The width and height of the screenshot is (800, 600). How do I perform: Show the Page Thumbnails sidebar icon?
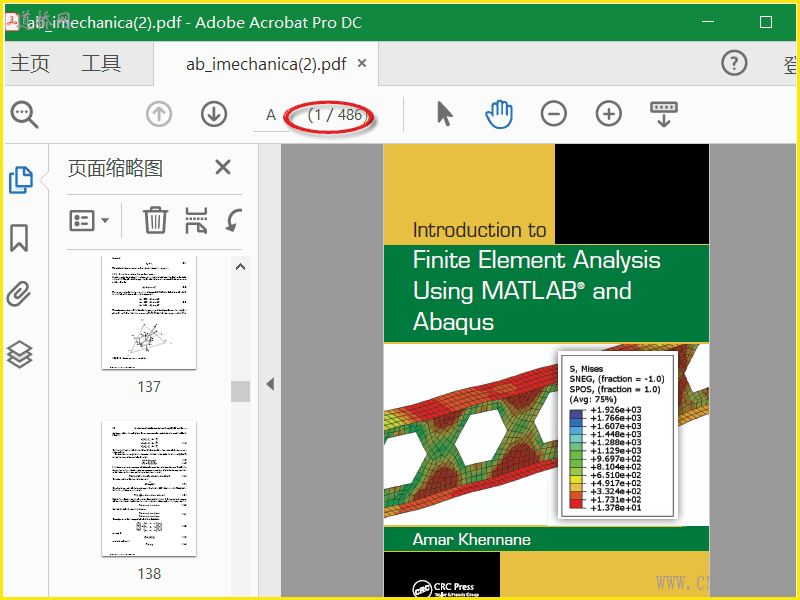point(21,180)
